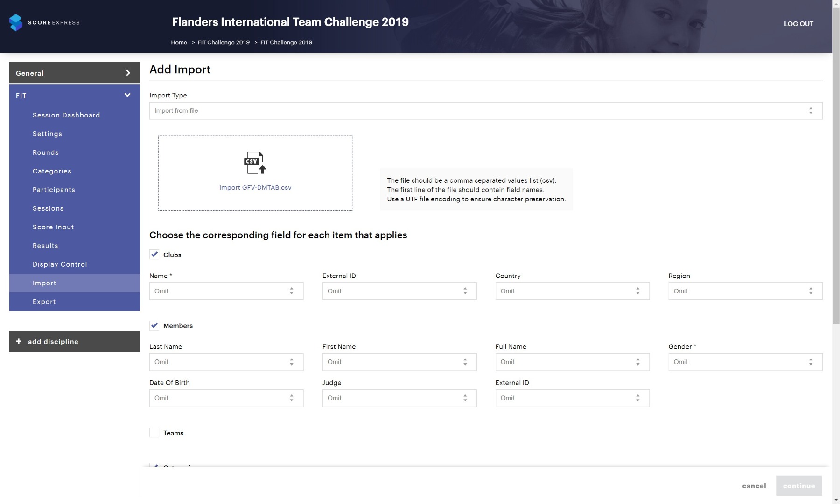Click the CSV file upload icon
Viewport: 840px width, 504px height.
click(255, 162)
